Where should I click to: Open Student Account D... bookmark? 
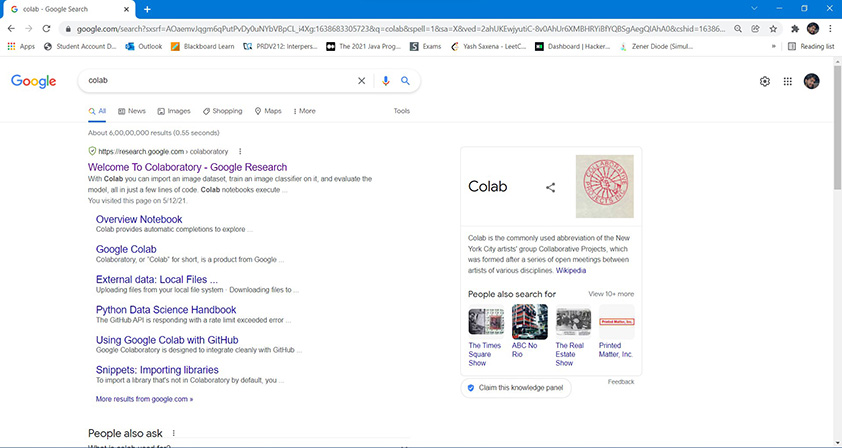pos(80,46)
